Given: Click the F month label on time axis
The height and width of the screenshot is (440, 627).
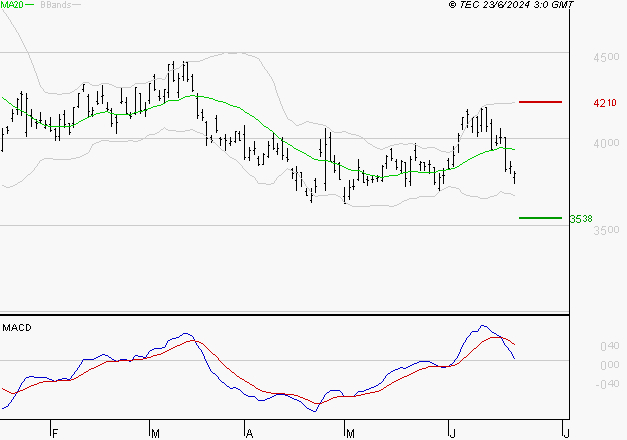Looking at the screenshot, I should pyautogui.click(x=56, y=434).
